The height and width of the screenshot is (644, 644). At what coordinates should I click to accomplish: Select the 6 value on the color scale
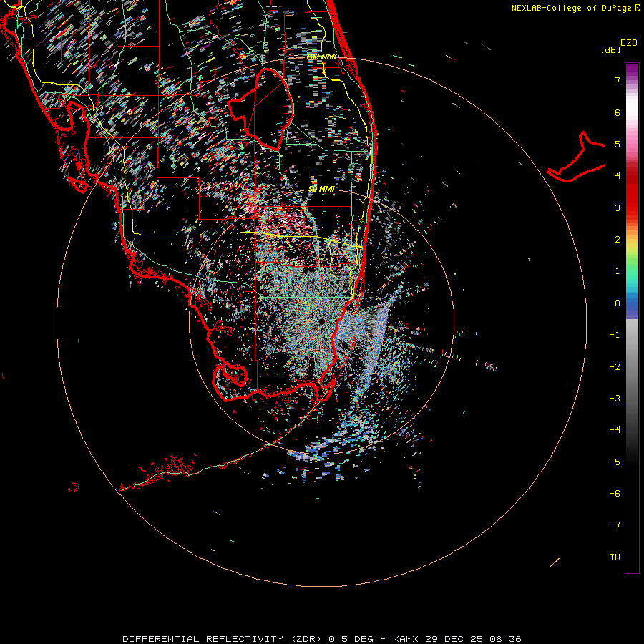pyautogui.click(x=618, y=112)
